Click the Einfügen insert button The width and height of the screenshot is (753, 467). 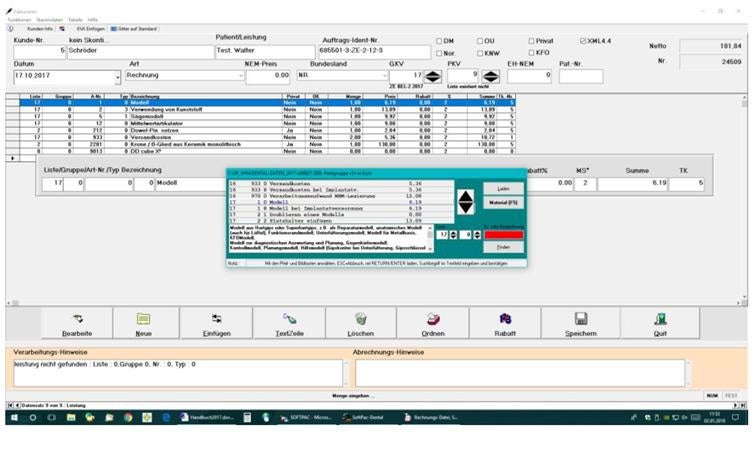coord(216,324)
